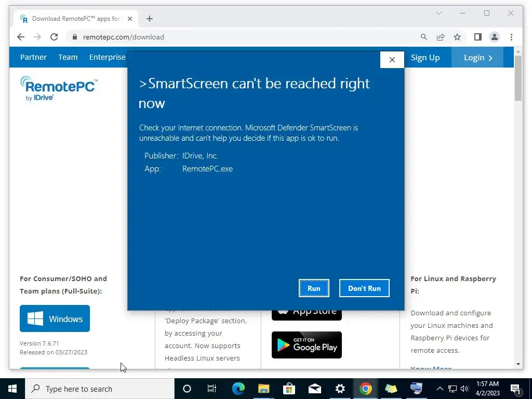Open Chrome profile avatar menu
The width and height of the screenshot is (532, 399).
495,37
